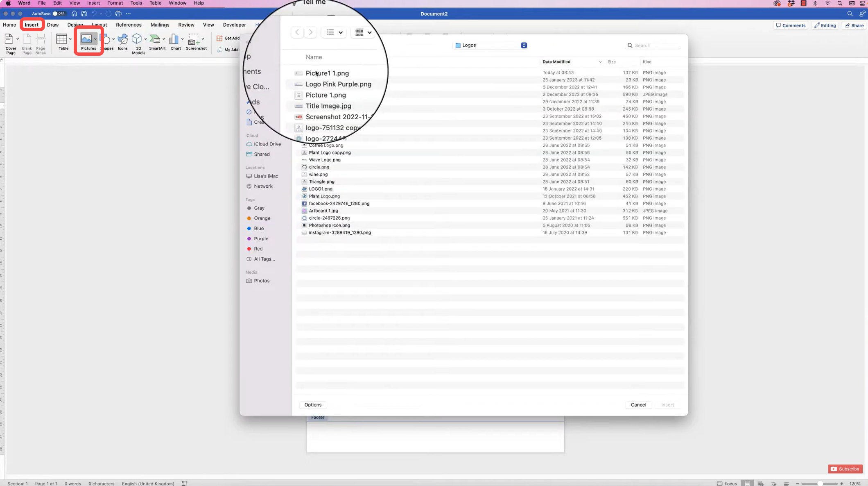This screenshot has width=868, height=486.
Task: Redo the last action
Action: 108,14
